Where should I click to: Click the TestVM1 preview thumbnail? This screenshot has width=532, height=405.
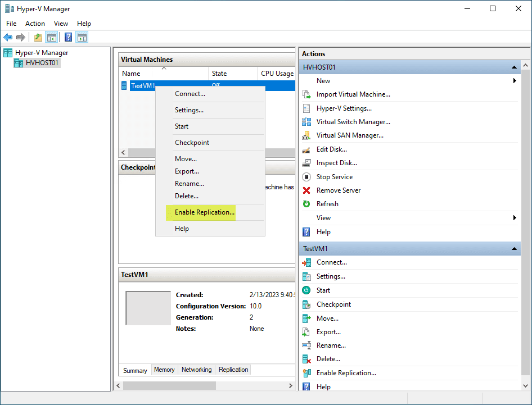tap(148, 308)
